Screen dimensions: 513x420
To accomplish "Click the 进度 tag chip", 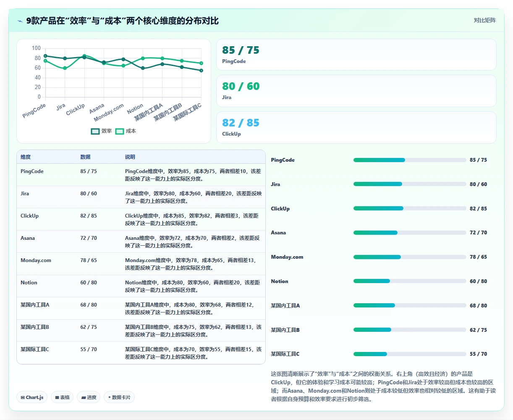I will 89,397.
